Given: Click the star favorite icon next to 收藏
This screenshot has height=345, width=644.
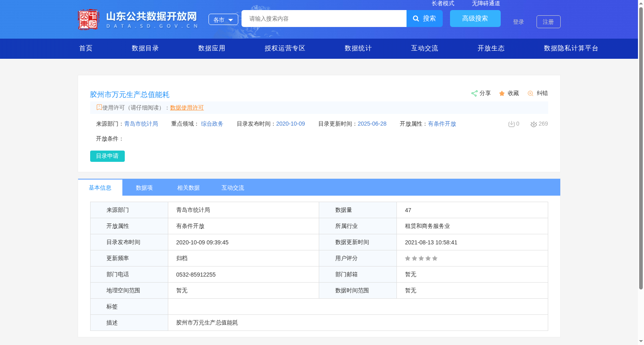Looking at the screenshot, I should [502, 93].
